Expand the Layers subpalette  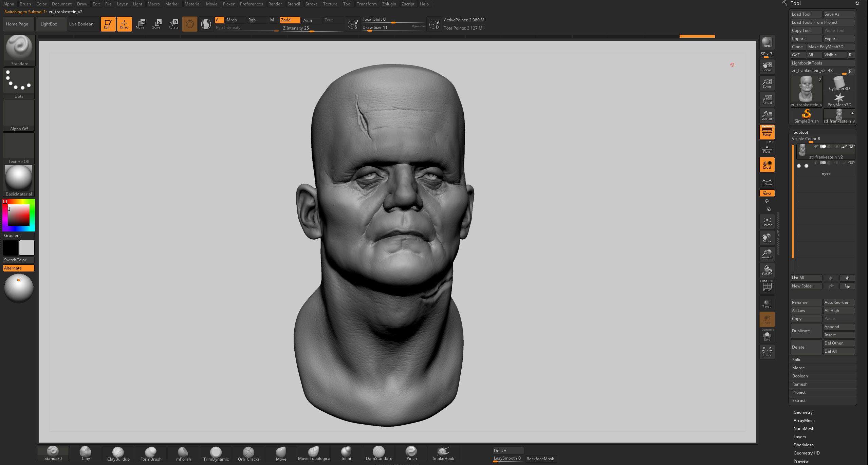[x=800, y=437]
